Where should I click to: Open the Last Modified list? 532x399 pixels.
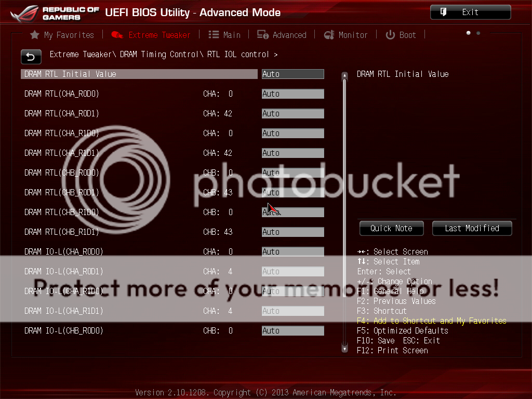(472, 228)
